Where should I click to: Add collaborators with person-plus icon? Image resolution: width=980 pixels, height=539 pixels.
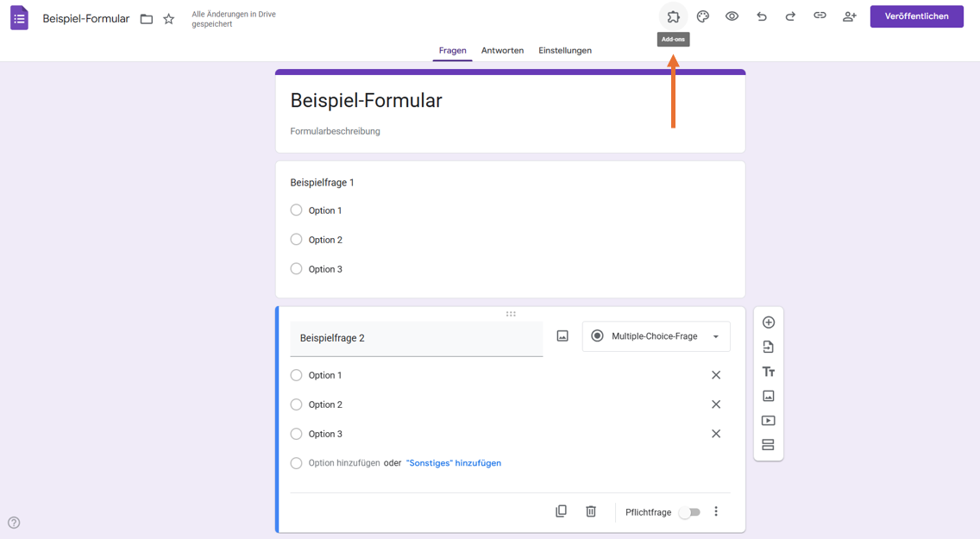[x=849, y=16]
